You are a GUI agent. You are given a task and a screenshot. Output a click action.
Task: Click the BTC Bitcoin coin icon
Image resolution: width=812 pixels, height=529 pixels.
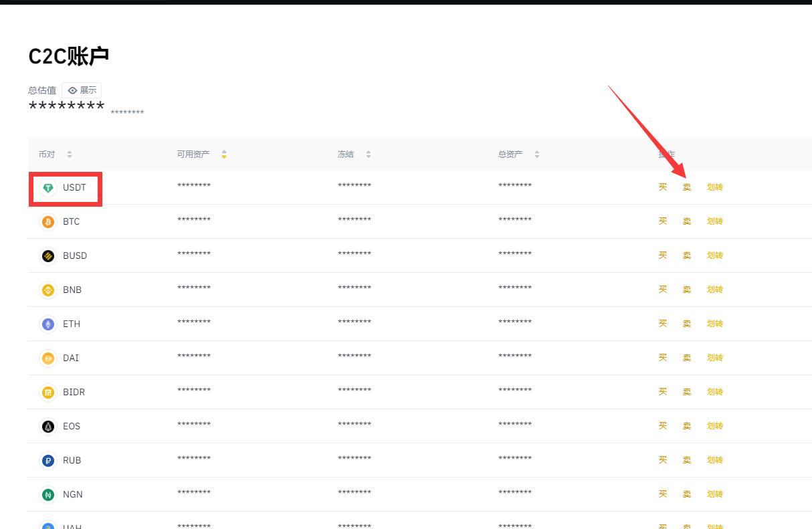(x=48, y=222)
